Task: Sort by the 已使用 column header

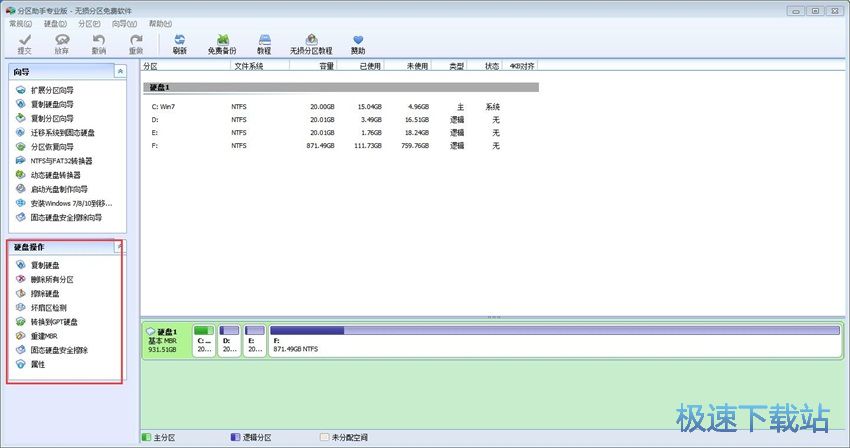Action: [360, 66]
